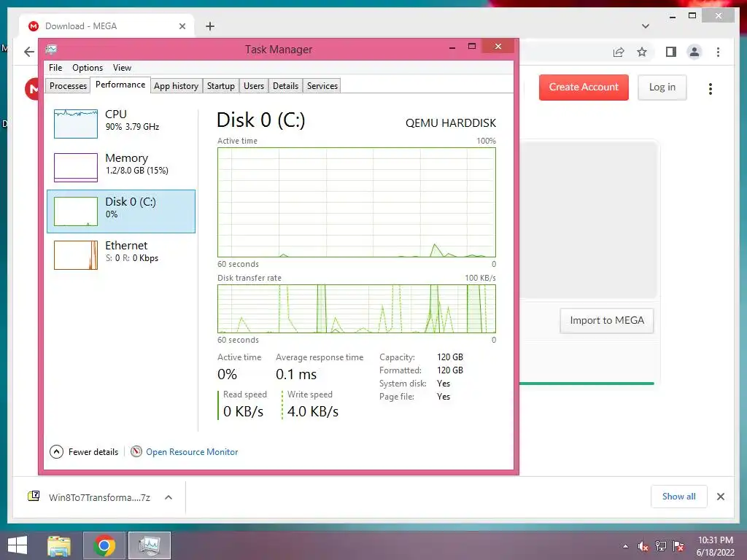Click the Open Resource Monitor link
The width and height of the screenshot is (747, 560).
pos(192,452)
